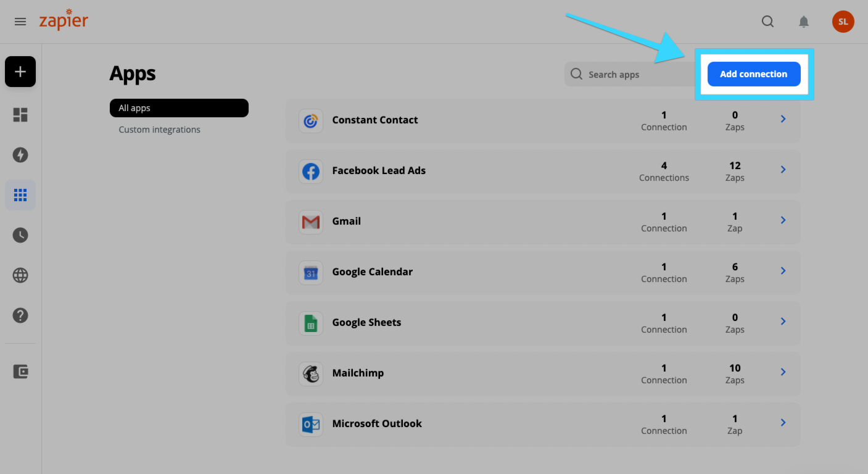868x474 pixels.
Task: Click Microsoft Outlook 1 Connection count
Action: (664, 424)
